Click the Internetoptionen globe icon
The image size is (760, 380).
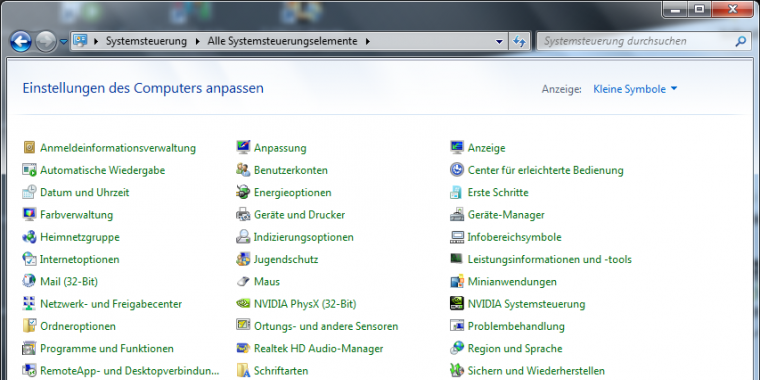[30, 259]
